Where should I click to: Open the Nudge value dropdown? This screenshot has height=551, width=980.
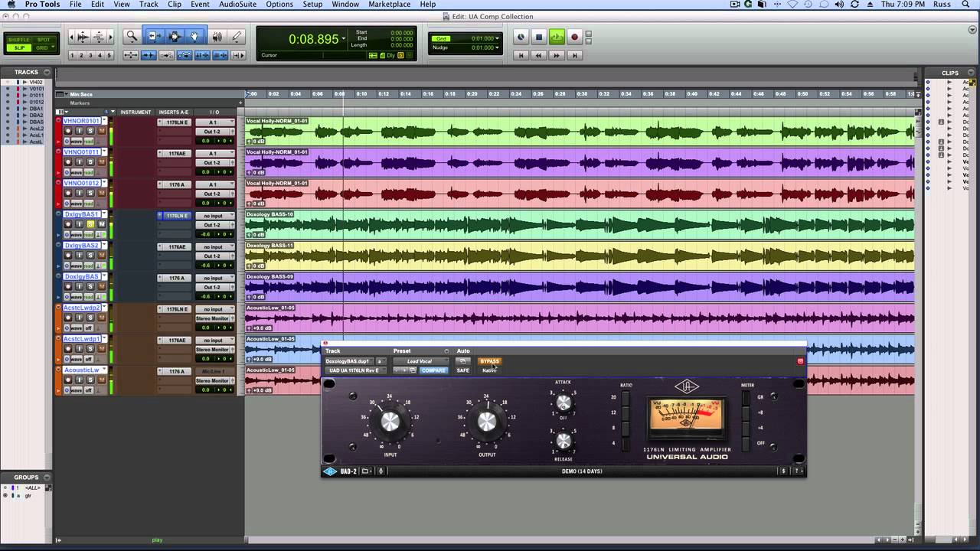click(498, 47)
